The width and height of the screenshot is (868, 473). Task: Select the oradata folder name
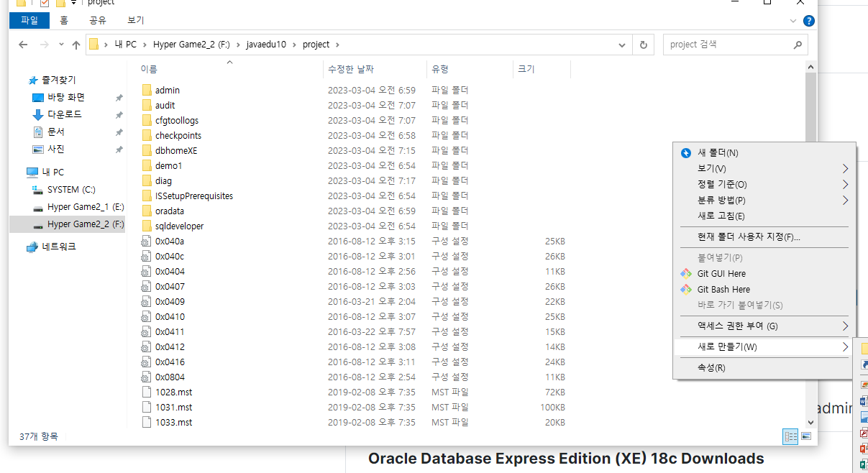[170, 211]
